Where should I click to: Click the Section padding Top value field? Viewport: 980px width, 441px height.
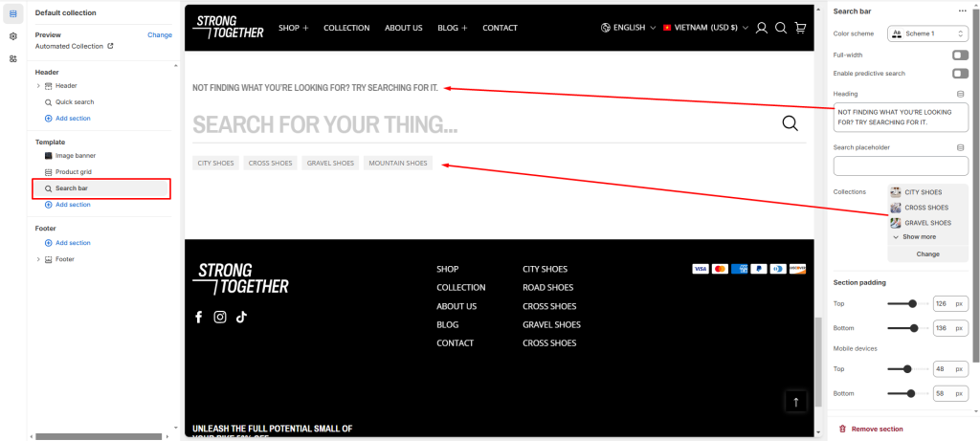[950, 303]
